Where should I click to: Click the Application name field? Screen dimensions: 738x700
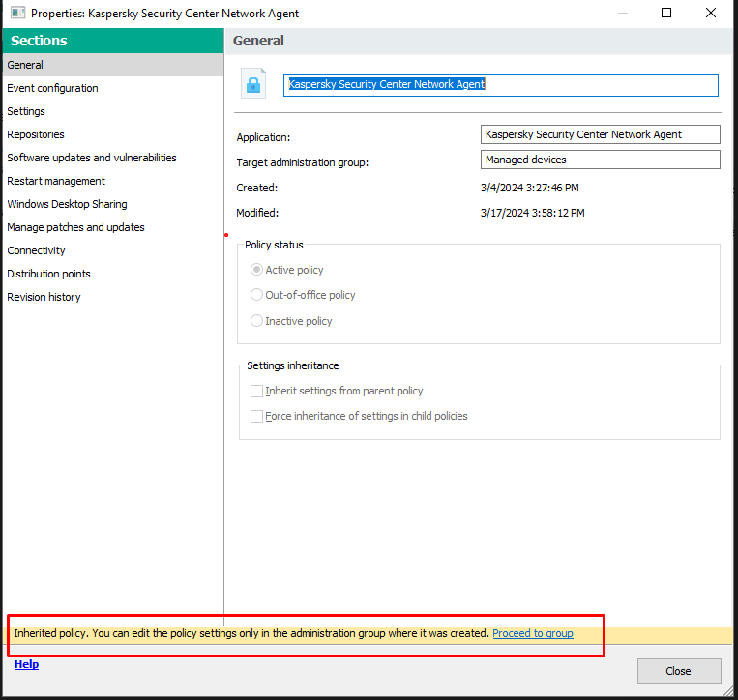(x=600, y=134)
